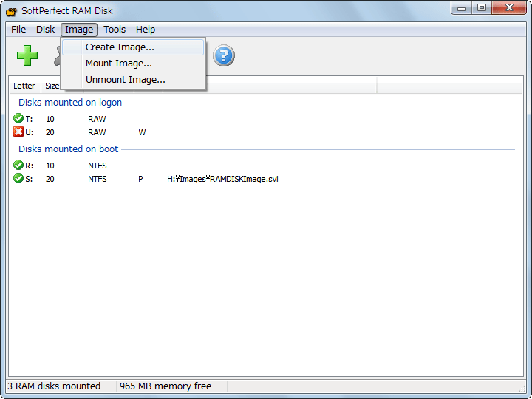Close the SoftPerfect RAM Disk window
This screenshot has width=532, height=399.
[509, 8]
